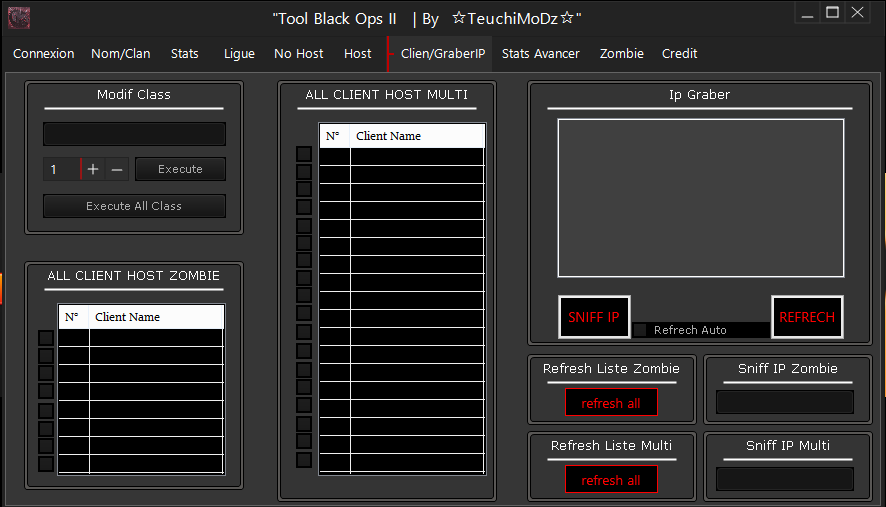
Task: Click refresh all under Refresh Liste Multi
Action: (x=610, y=480)
